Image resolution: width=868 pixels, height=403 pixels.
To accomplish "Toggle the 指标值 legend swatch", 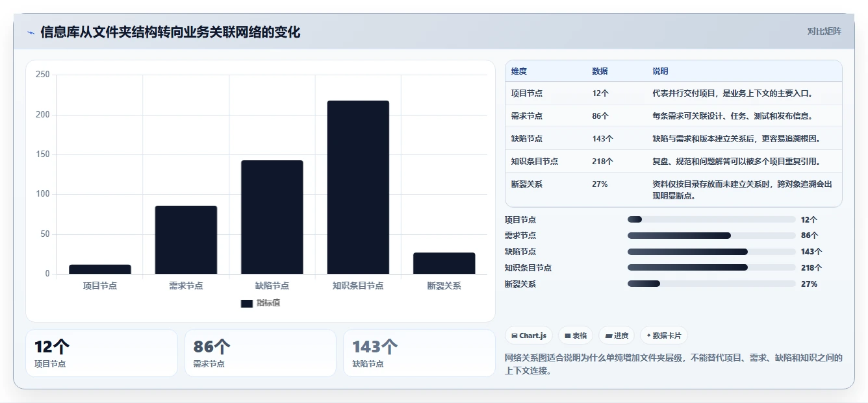I will pyautogui.click(x=246, y=303).
